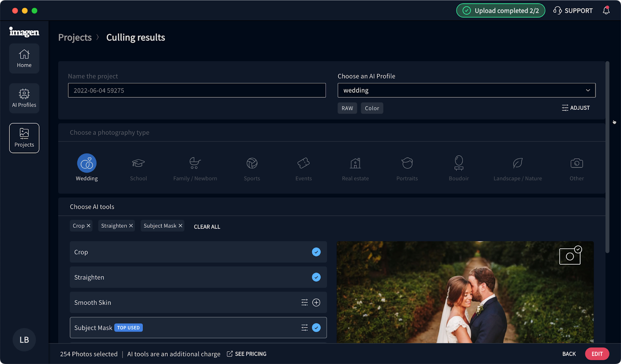The image size is (621, 364).
Task: Navigate to Projects breadcrumb
Action: tap(75, 37)
